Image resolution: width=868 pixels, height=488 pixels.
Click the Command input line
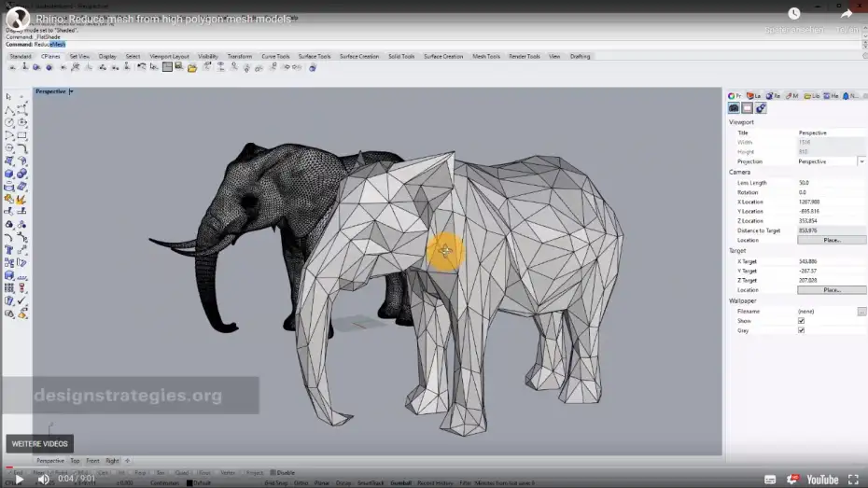pos(432,44)
